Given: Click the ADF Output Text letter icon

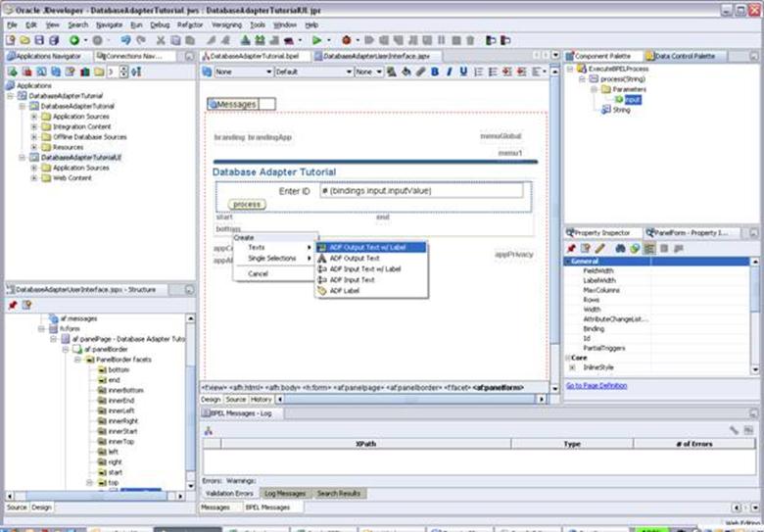Looking at the screenshot, I should tap(322, 259).
